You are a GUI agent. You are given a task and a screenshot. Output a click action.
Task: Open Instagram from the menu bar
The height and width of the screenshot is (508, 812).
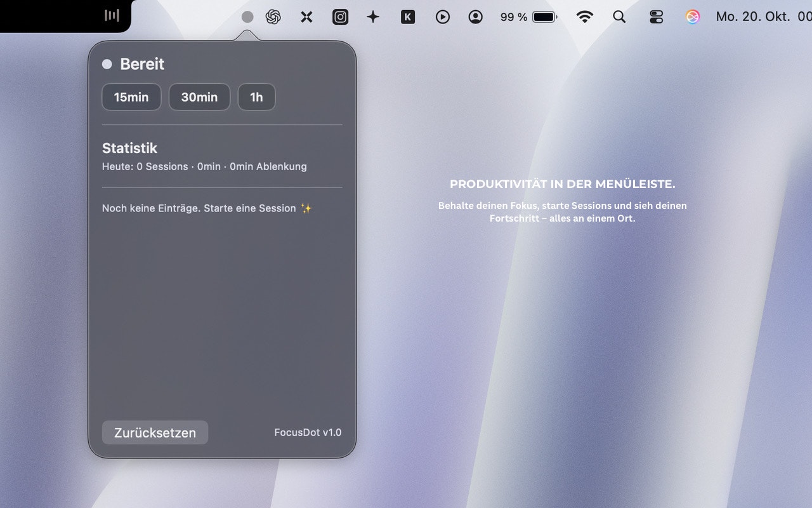[340, 17]
